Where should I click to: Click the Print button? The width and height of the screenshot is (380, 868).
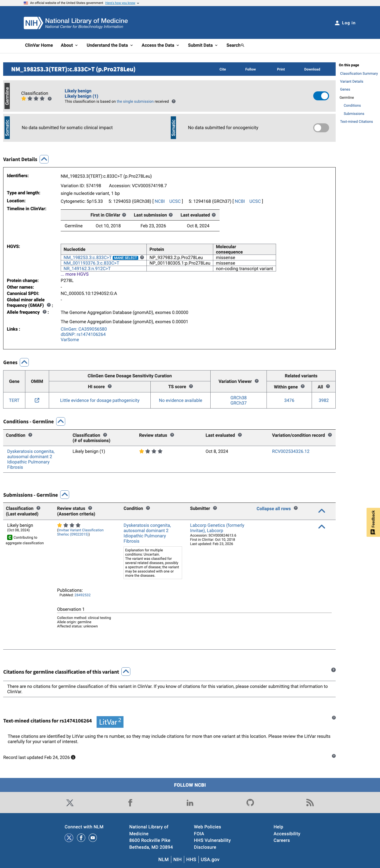point(281,69)
